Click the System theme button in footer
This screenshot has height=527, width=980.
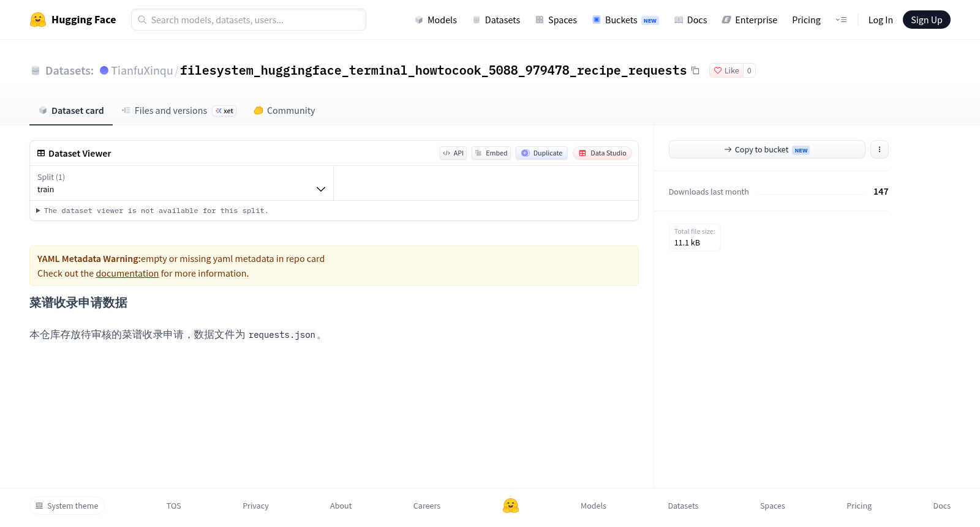pos(67,506)
